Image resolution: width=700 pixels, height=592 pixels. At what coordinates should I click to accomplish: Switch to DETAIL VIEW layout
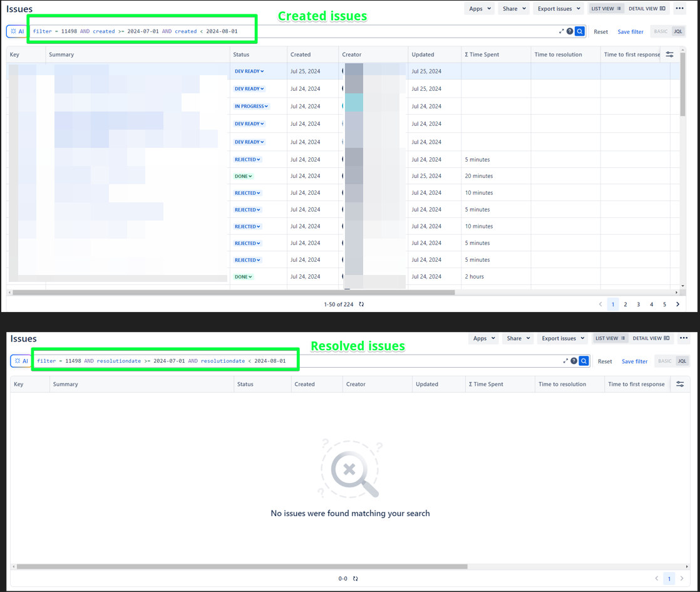tap(646, 8)
